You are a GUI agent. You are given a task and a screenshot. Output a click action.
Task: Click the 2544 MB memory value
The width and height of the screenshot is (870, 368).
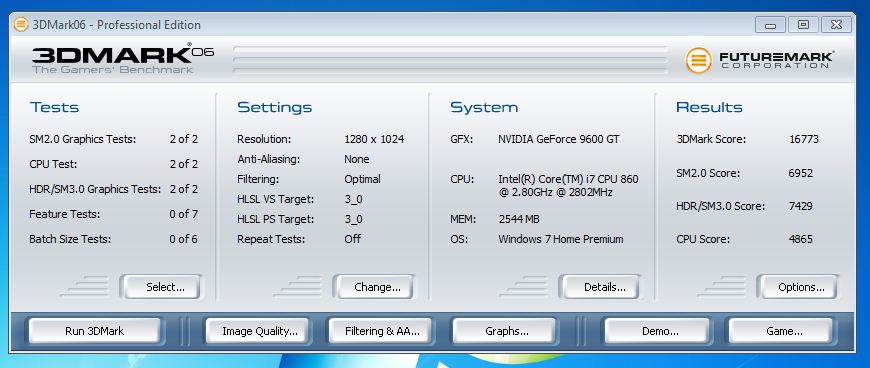coord(519,220)
